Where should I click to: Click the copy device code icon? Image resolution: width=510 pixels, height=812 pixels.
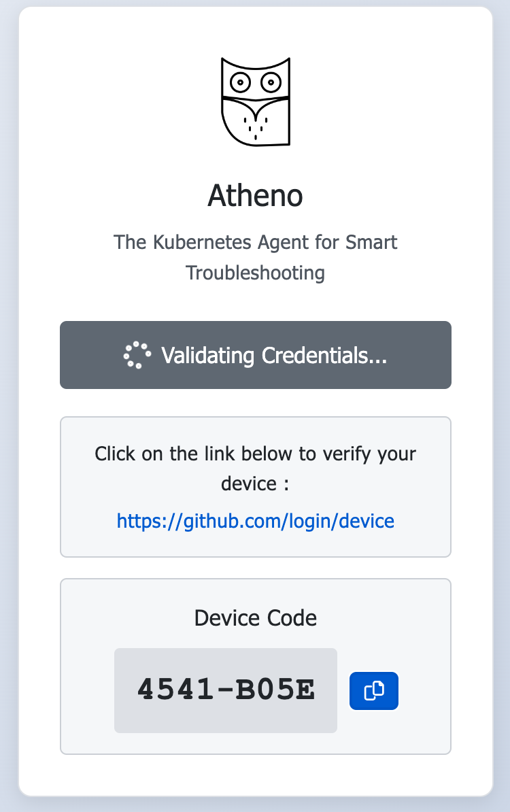point(373,691)
